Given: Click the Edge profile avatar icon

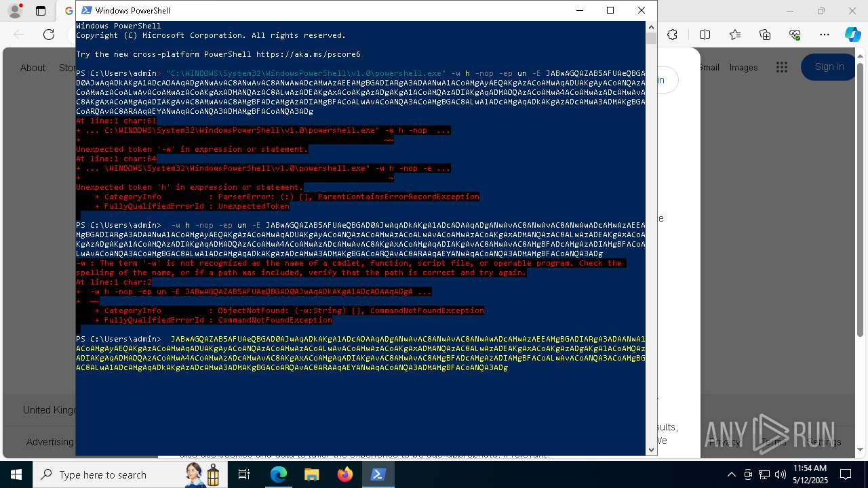Looking at the screenshot, I should [x=14, y=11].
